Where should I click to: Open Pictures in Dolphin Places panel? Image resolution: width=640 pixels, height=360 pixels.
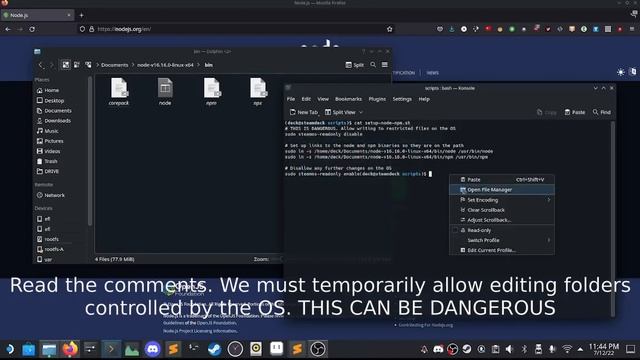[x=50, y=141]
